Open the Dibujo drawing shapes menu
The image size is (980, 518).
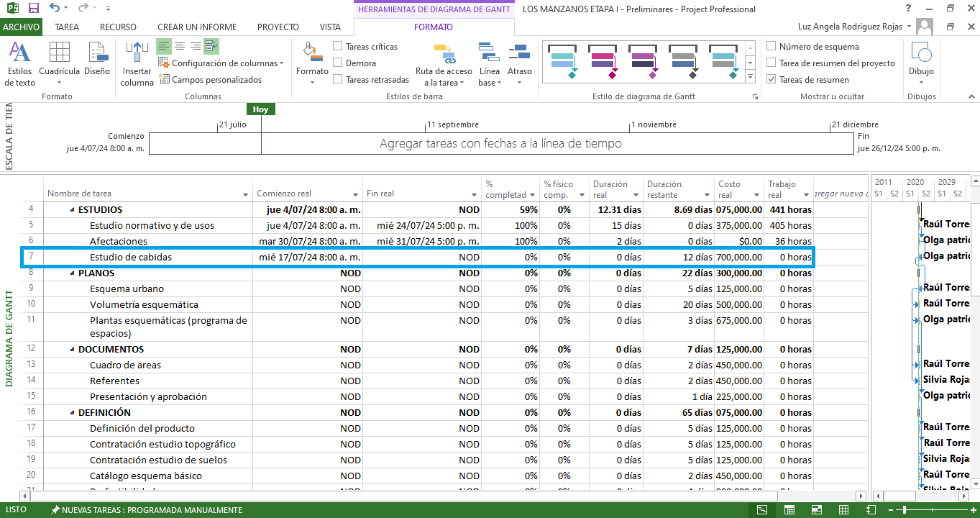[x=921, y=63]
